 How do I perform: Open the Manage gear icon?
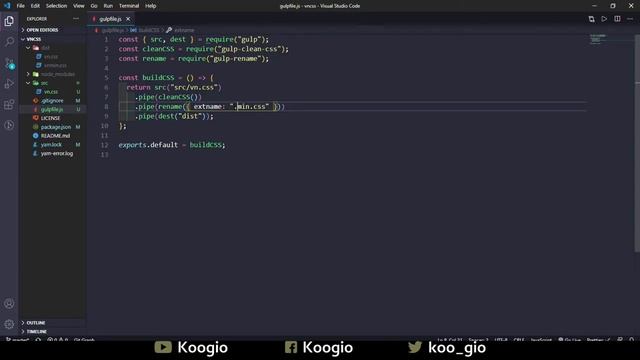pos(9,324)
